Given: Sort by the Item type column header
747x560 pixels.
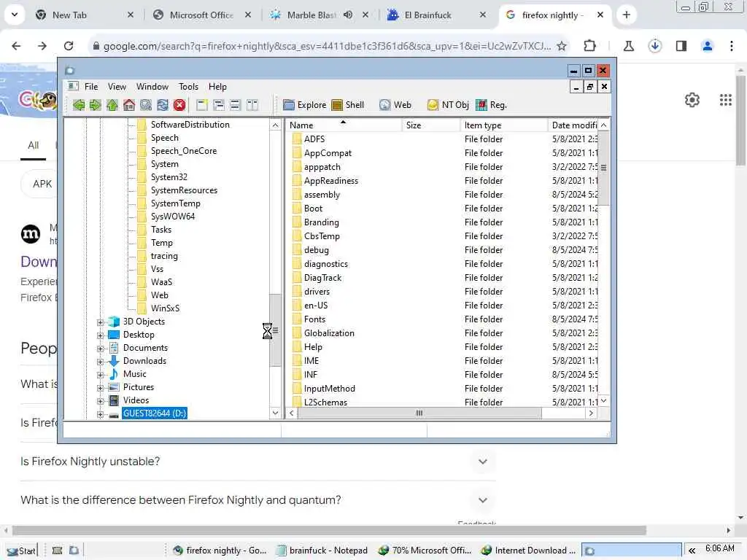Looking at the screenshot, I should [504, 125].
